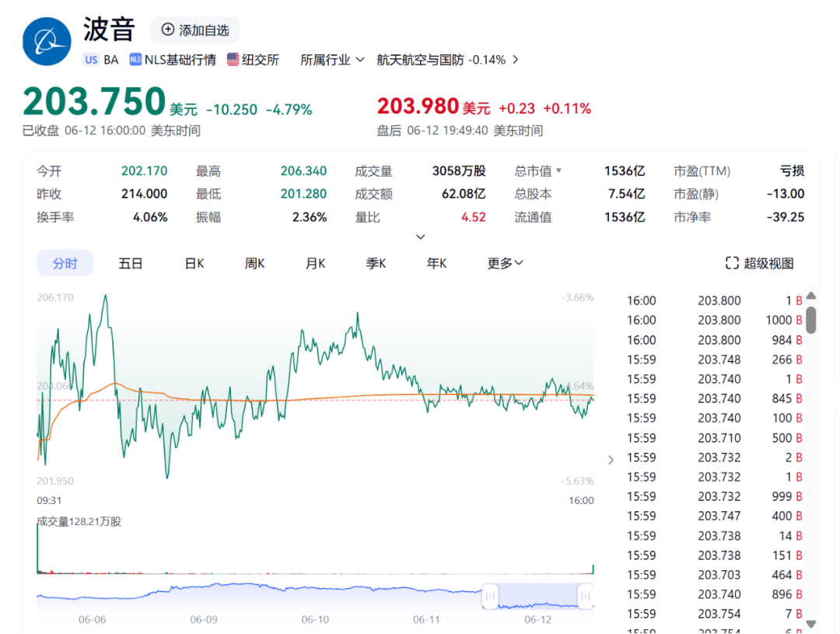Click the selected range in the overview navigator
Viewport: 840px width, 634px height.
pos(538,596)
